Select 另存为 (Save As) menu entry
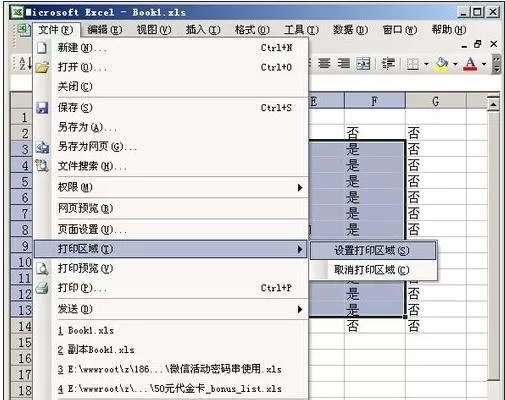Viewport: 505px width, 400px height. coord(171,127)
